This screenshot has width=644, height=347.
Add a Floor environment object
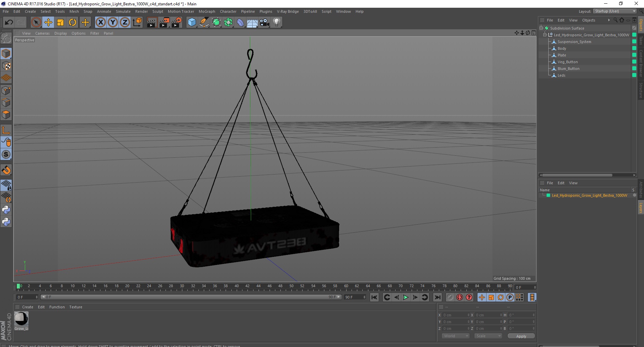(x=252, y=23)
